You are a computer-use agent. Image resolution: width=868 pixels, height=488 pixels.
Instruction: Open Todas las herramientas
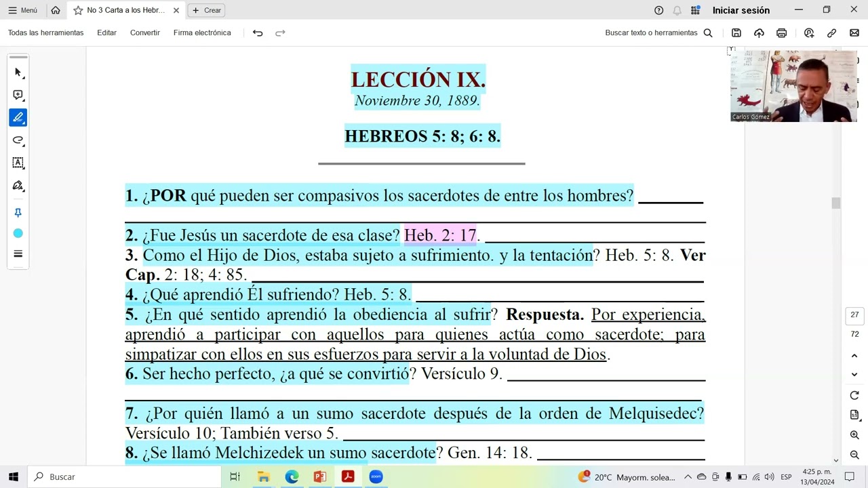45,33
